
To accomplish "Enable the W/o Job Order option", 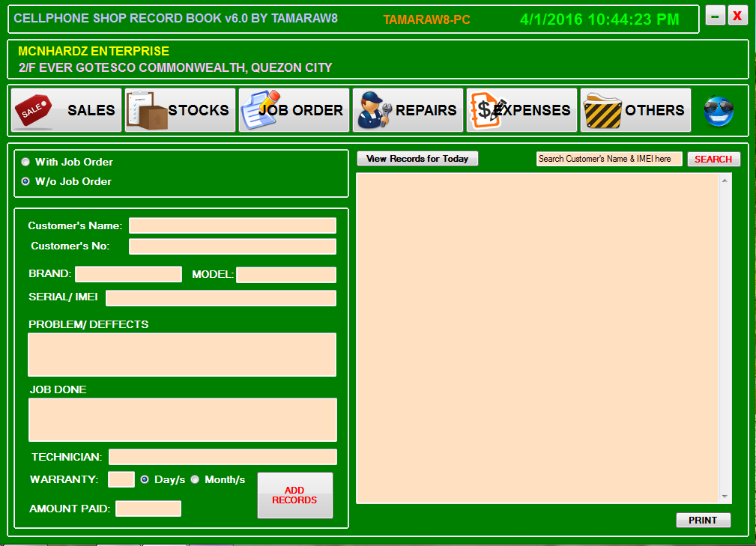I will [x=25, y=181].
